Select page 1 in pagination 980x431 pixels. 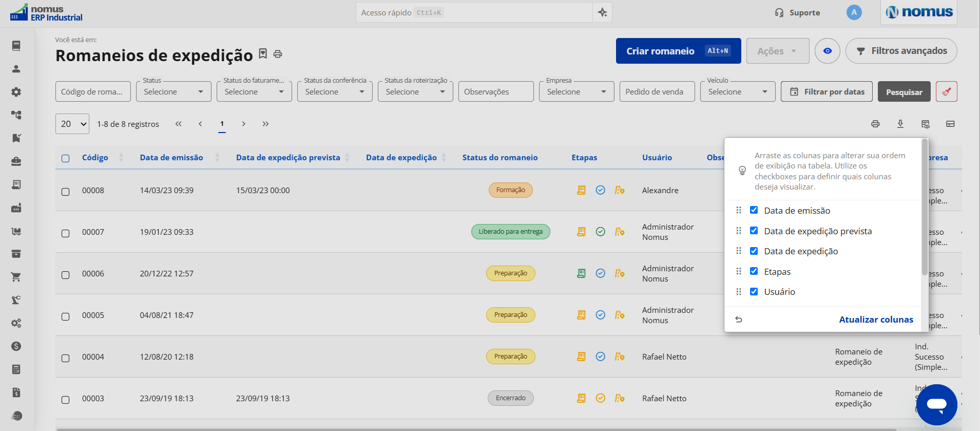222,124
